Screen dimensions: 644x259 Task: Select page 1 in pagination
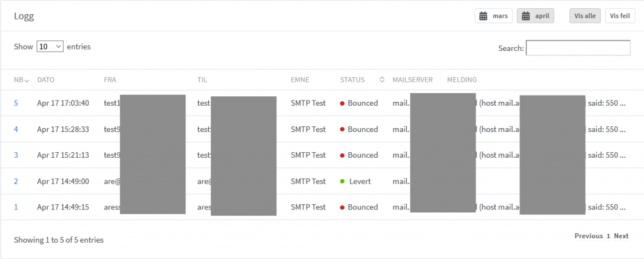[x=608, y=236]
